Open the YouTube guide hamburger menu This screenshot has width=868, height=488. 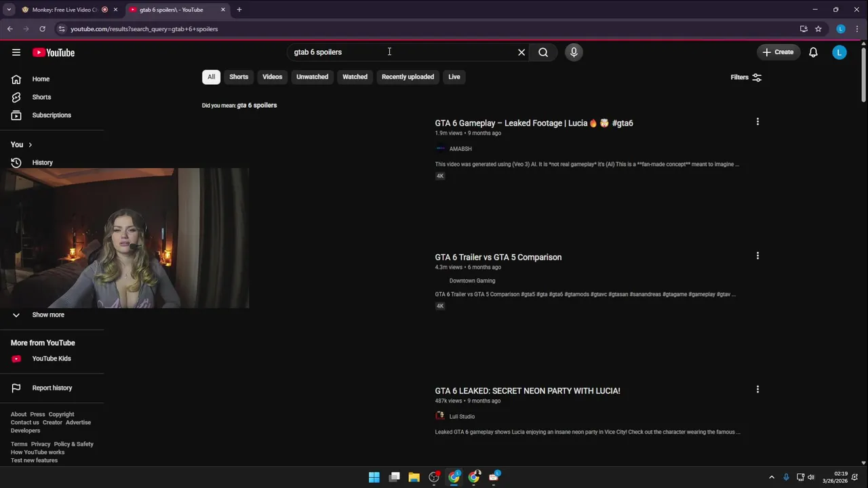(16, 52)
